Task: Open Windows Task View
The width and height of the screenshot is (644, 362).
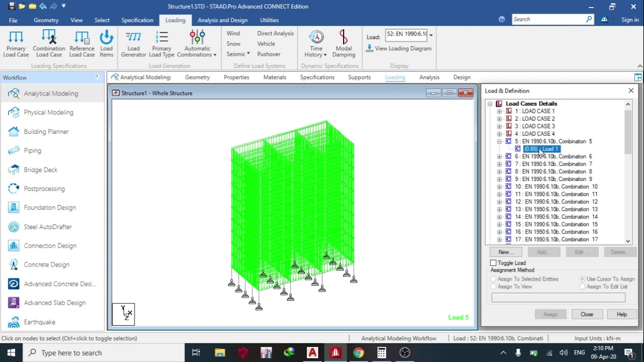Action: pos(196,352)
